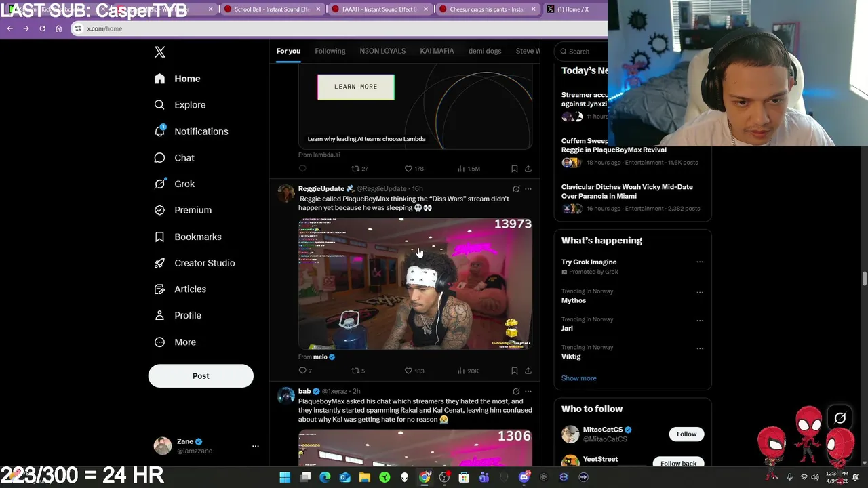The height and width of the screenshot is (488, 868).
Task: Switch to the KAI MAFIA tab
Action: point(437,52)
